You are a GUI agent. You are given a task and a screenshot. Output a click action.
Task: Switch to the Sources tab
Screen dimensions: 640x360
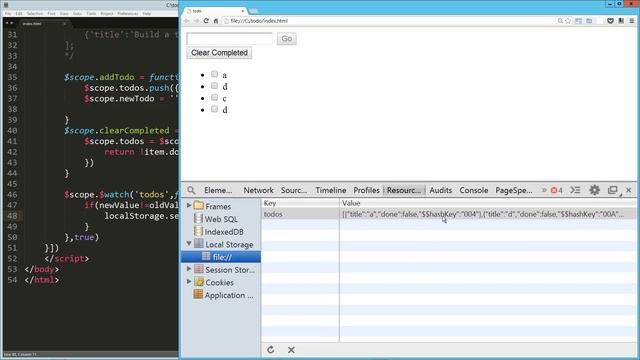click(x=294, y=191)
